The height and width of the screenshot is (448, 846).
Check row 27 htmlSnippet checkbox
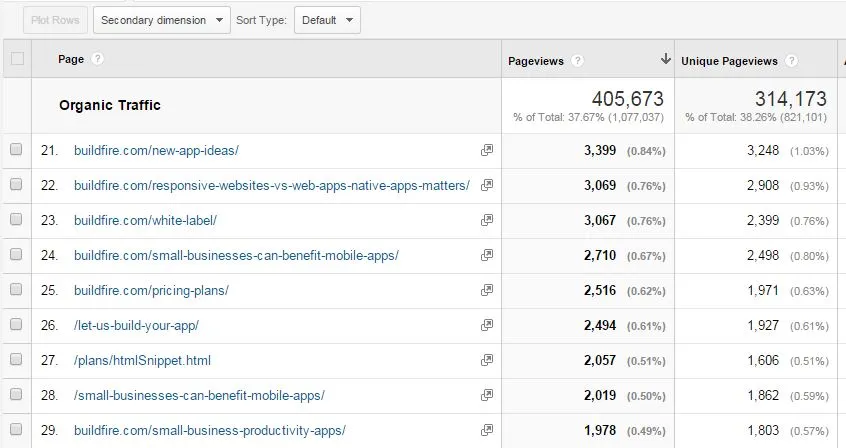[x=16, y=359]
